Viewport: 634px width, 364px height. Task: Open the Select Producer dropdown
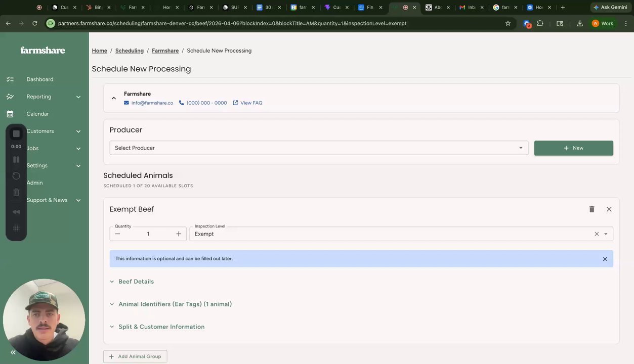coord(319,148)
